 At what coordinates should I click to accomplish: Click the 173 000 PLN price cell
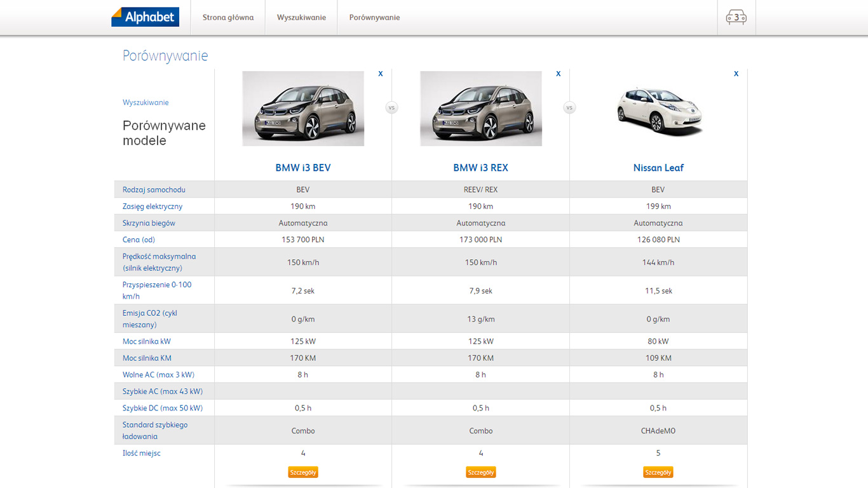coord(481,240)
